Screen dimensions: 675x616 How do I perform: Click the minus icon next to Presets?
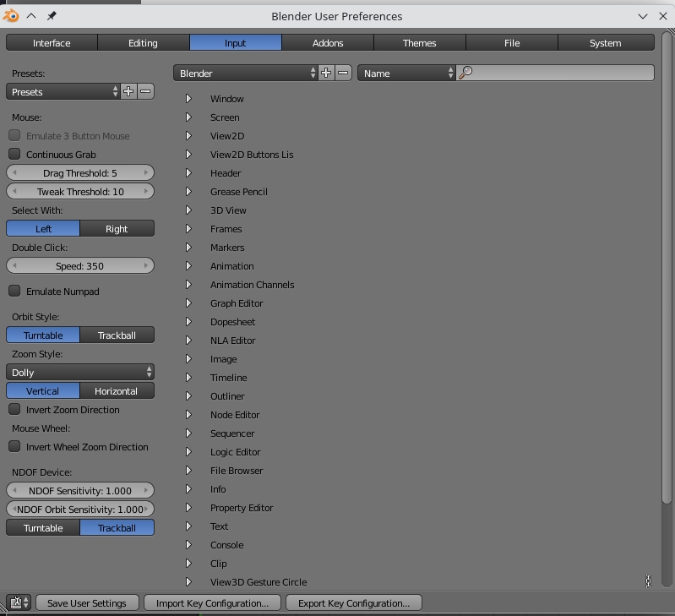[x=145, y=91]
